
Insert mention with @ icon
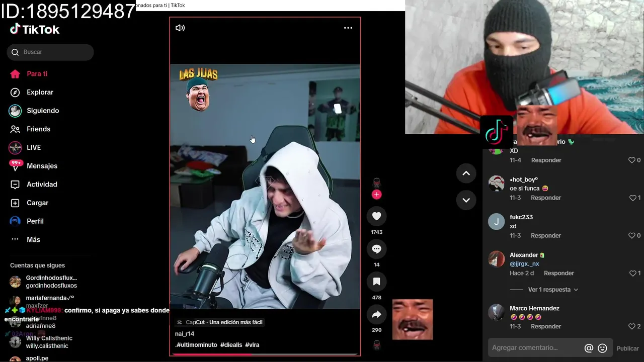tap(589, 348)
